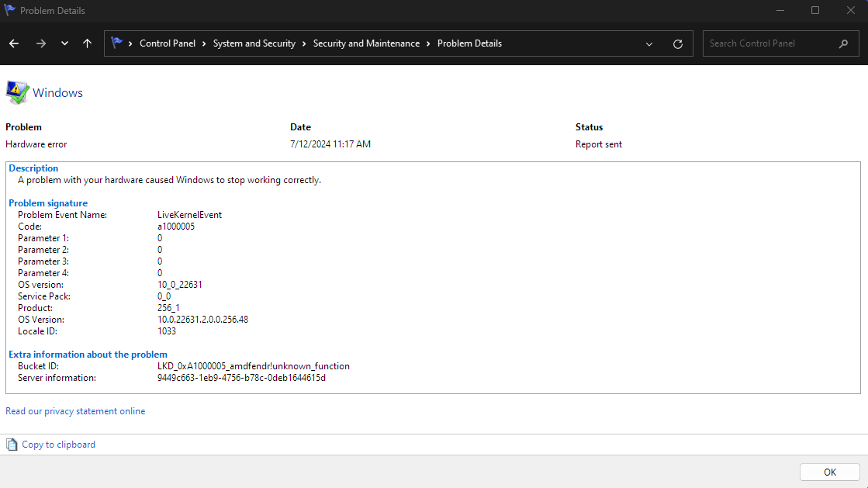This screenshot has height=488, width=868.
Task: Select the 'Report sent' status text
Action: (x=598, y=144)
